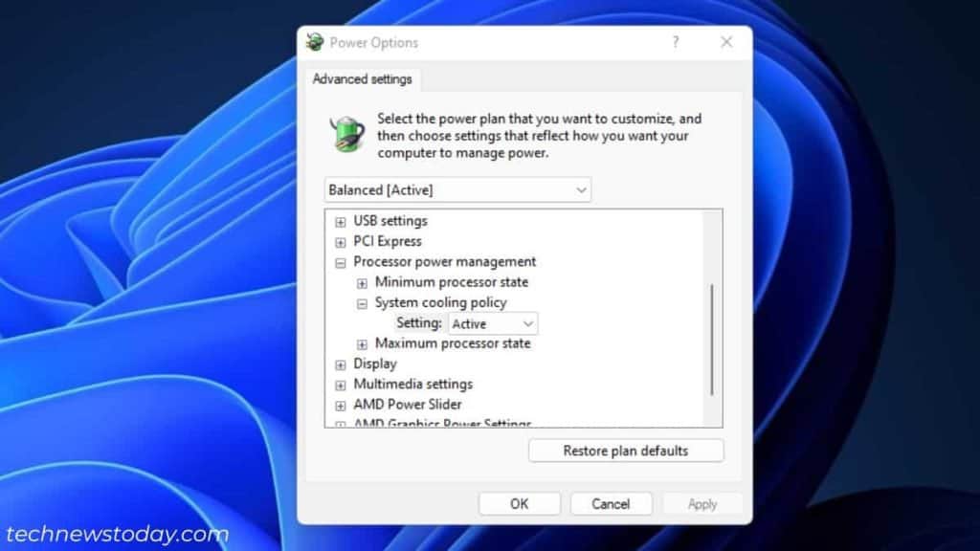Select the USB settings tree row
The image size is (980, 551).
[x=390, y=221]
